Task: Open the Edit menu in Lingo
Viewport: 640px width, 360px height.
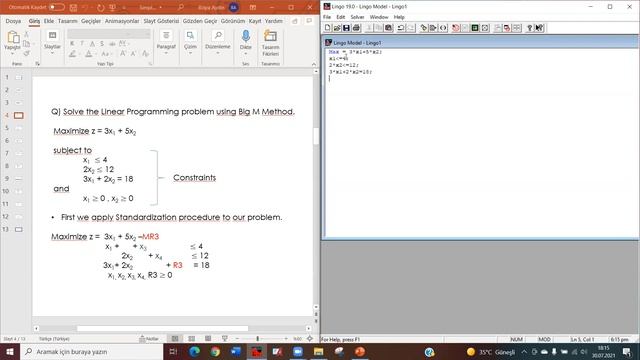Action: coord(340,17)
